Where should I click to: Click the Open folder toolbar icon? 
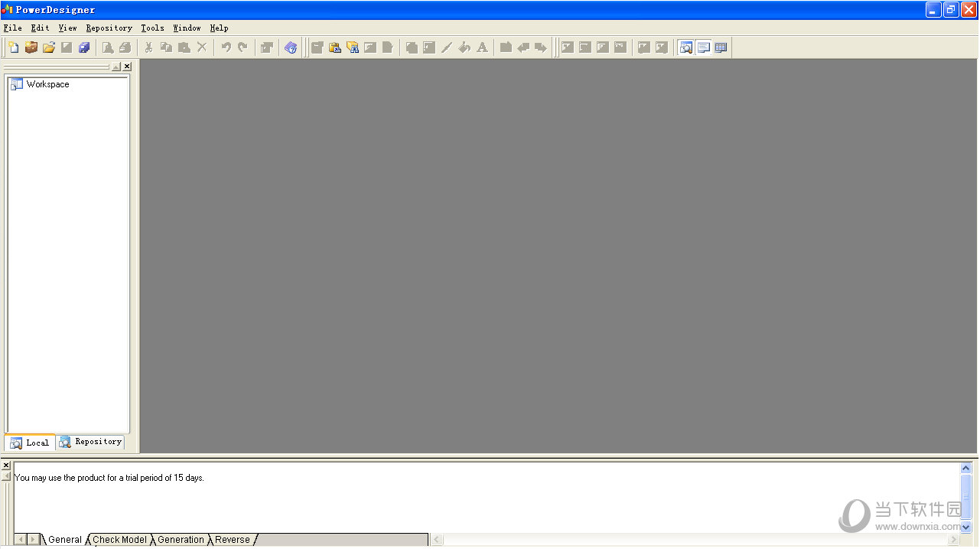49,47
